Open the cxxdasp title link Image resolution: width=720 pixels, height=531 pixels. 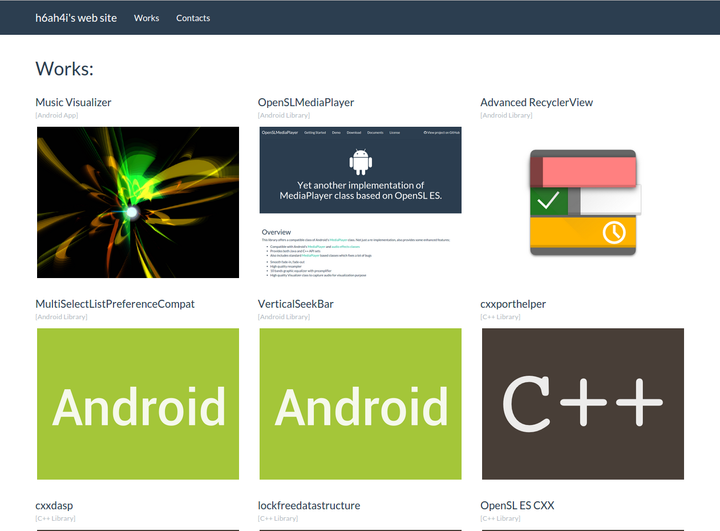pos(54,505)
